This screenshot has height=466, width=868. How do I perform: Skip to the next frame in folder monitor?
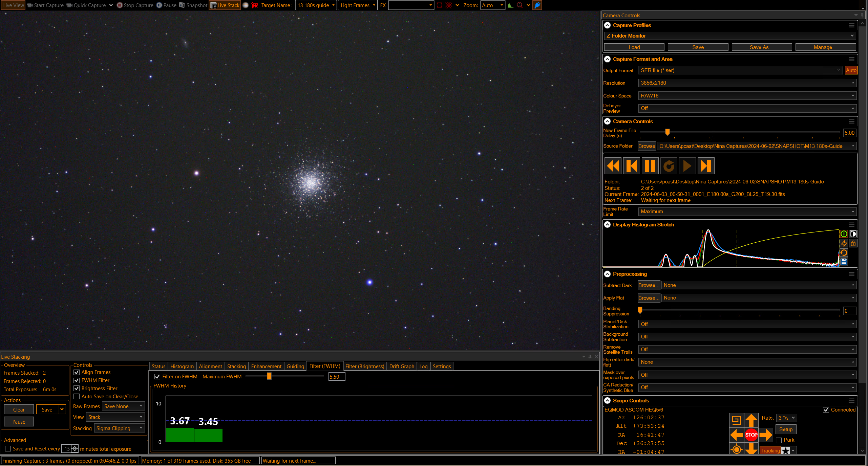[x=706, y=166]
